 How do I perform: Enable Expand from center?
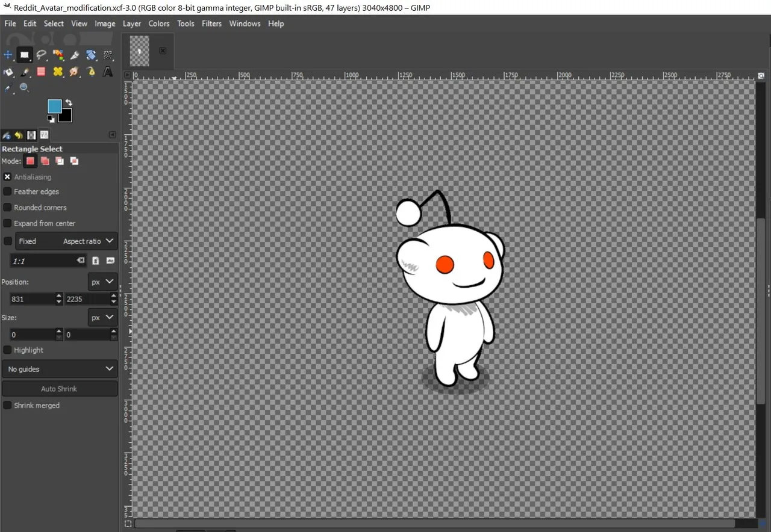pos(7,223)
